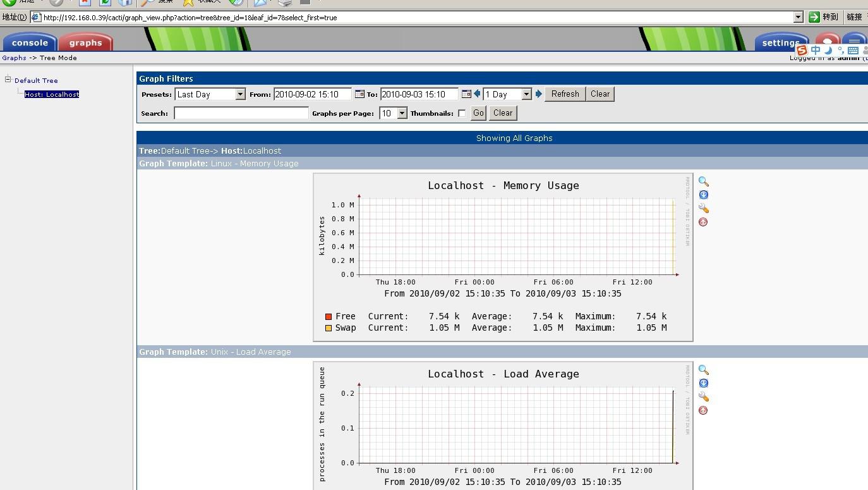The image size is (868, 490).
Task: Open the timespan shift dropdown showing 1 Day
Action: click(507, 94)
